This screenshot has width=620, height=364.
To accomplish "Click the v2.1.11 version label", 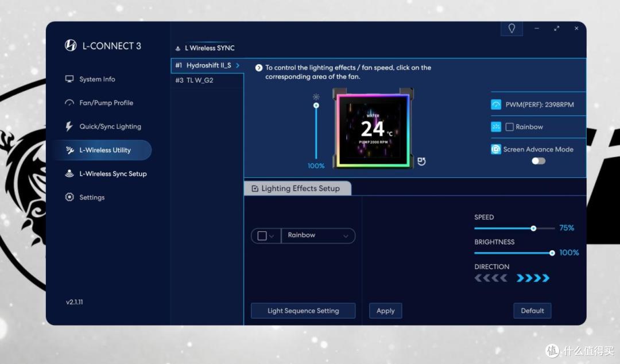I will (x=74, y=302).
